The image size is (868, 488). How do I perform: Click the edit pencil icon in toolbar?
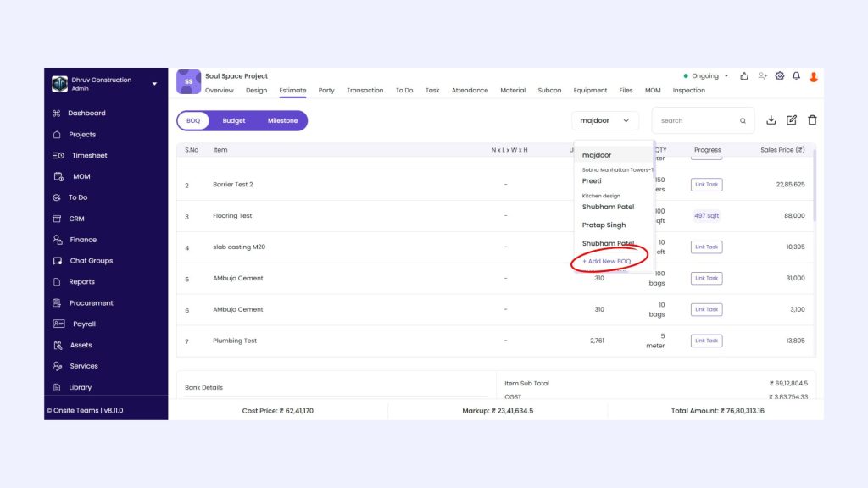click(792, 120)
